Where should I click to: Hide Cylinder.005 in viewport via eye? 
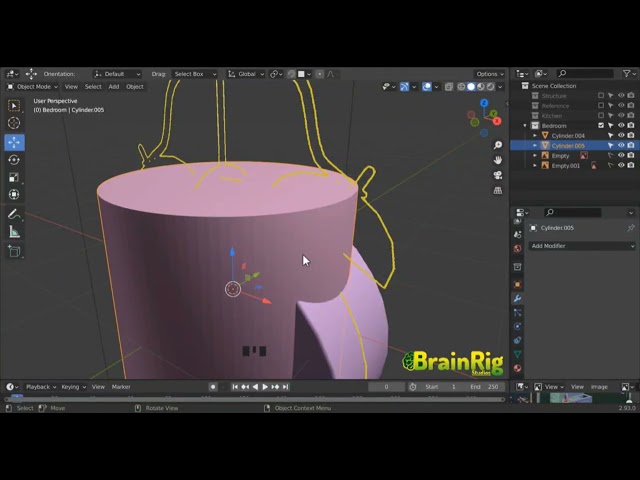[621, 145]
